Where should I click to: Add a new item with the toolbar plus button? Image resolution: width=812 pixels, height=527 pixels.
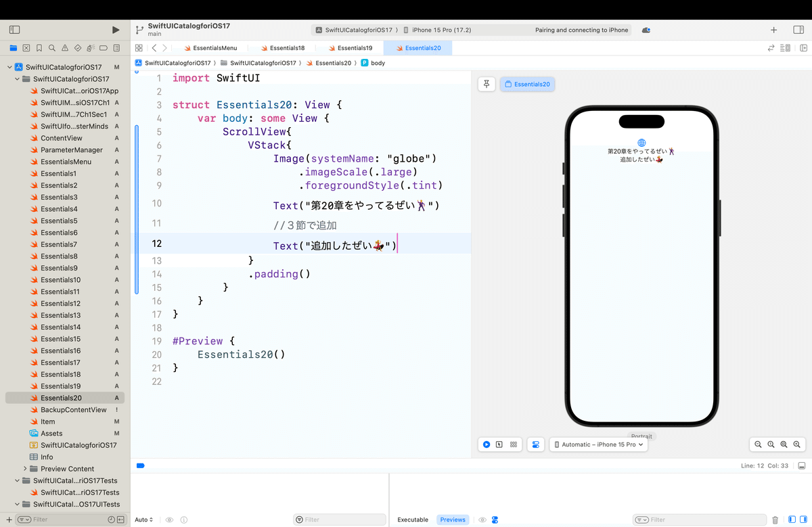pyautogui.click(x=774, y=30)
